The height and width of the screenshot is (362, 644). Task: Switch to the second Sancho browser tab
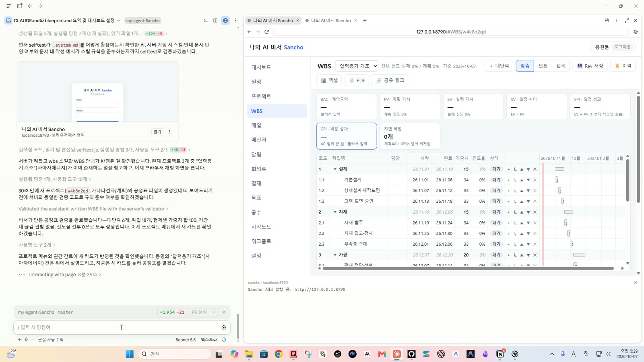331,21
